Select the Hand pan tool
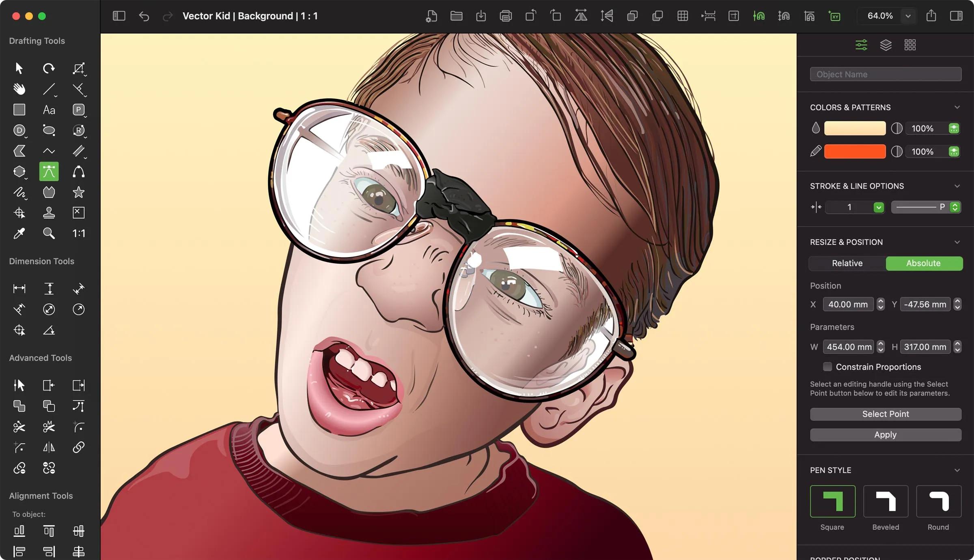 [x=19, y=89]
